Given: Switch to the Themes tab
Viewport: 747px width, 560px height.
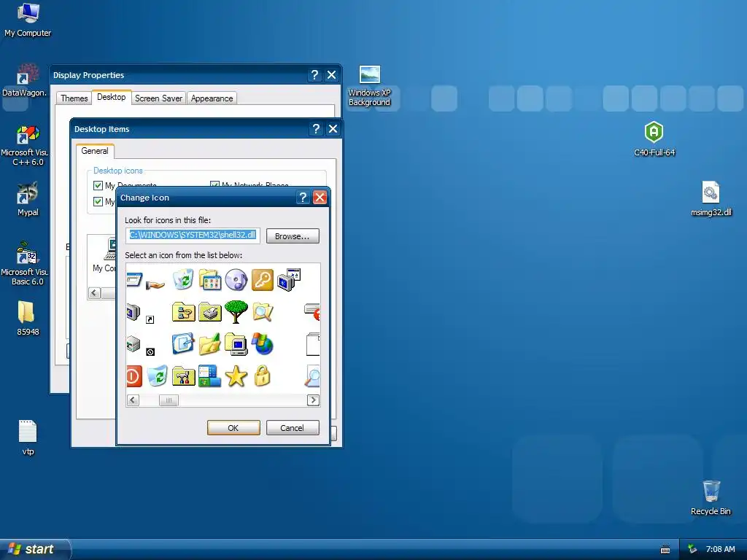Looking at the screenshot, I should tap(74, 98).
